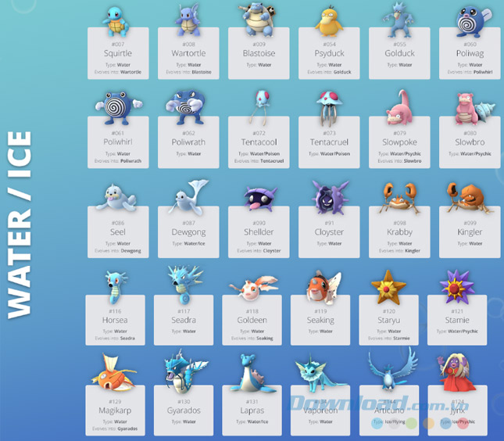Viewport: 504px width, 441px height.
Task: Click the Wartortle sprite icon
Action: tap(188, 20)
